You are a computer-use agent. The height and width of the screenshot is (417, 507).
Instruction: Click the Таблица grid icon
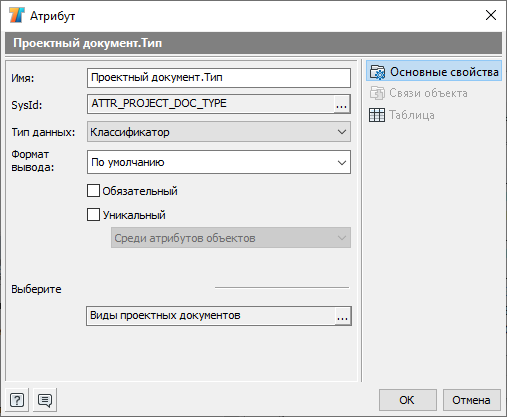[377, 115]
